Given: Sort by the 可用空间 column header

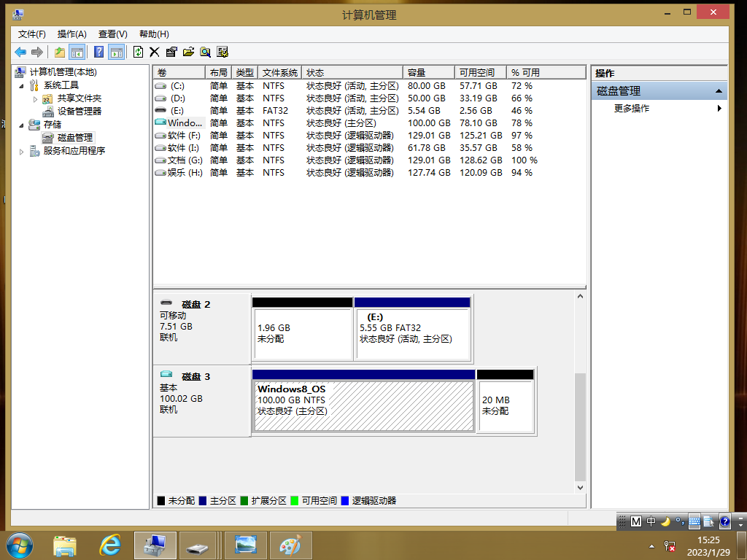Looking at the screenshot, I should (480, 72).
